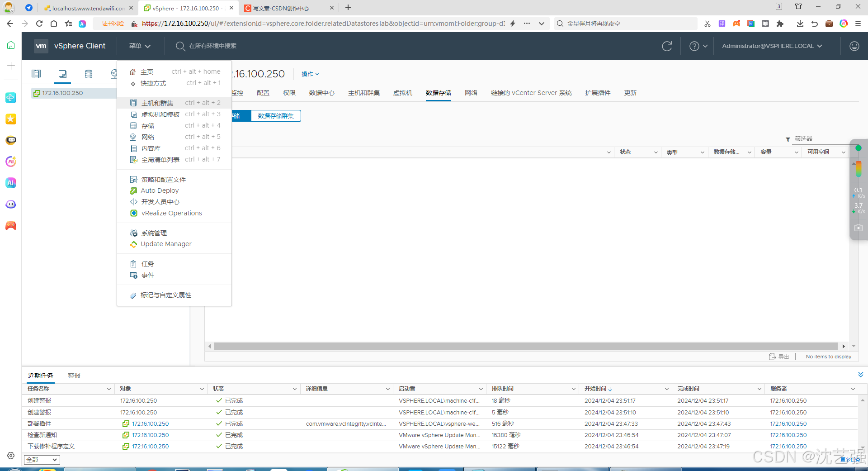The height and width of the screenshot is (471, 868).
Task: Click the datastore filter input field
Action: coord(821,138)
